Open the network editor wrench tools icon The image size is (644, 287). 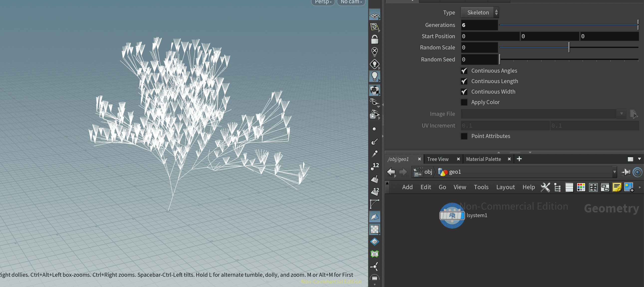click(545, 187)
